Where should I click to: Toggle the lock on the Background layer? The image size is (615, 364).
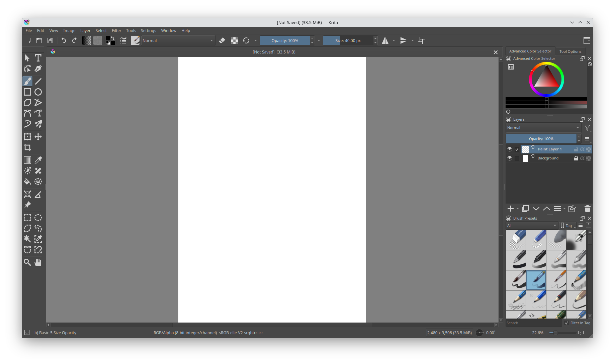576,158
